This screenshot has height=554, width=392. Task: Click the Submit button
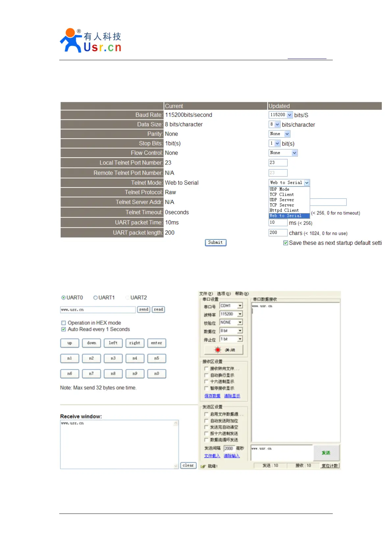pyautogui.click(x=216, y=242)
